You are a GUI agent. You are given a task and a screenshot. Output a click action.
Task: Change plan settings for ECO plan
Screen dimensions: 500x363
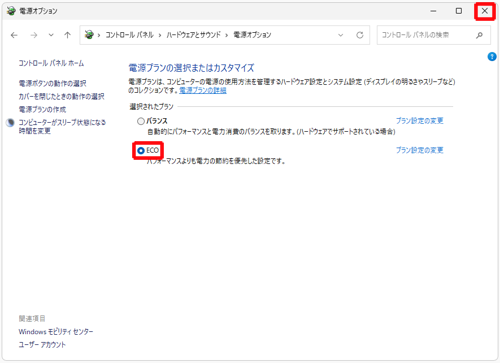click(x=419, y=150)
